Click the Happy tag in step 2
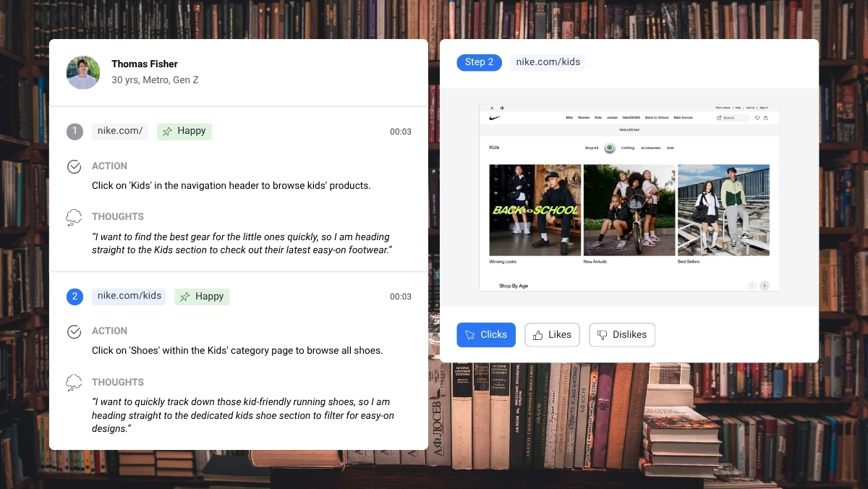 click(x=203, y=297)
